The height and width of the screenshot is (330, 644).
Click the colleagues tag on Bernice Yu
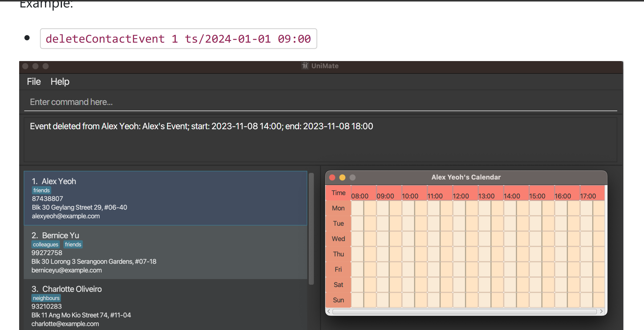tap(46, 244)
